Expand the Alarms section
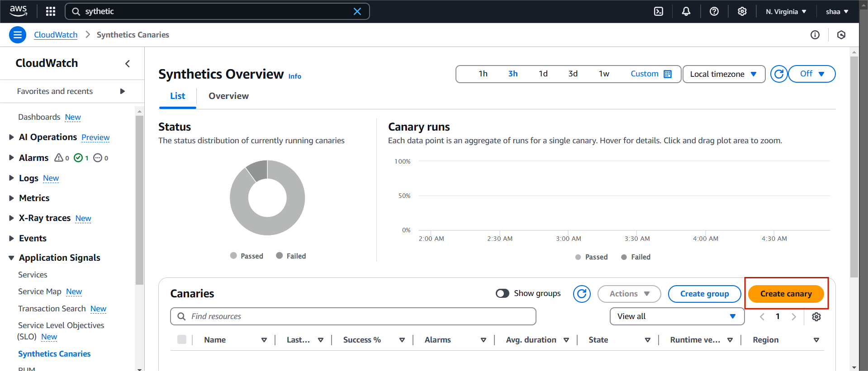 coord(12,158)
